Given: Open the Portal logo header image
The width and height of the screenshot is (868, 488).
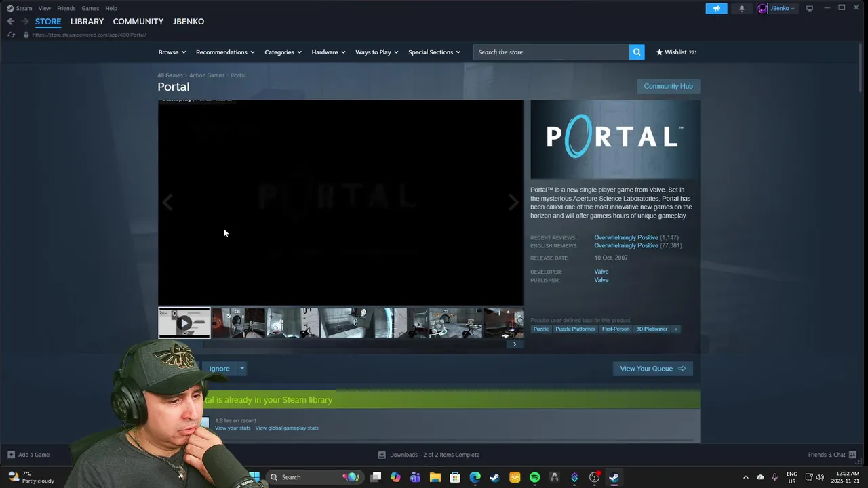Looking at the screenshot, I should click(615, 140).
